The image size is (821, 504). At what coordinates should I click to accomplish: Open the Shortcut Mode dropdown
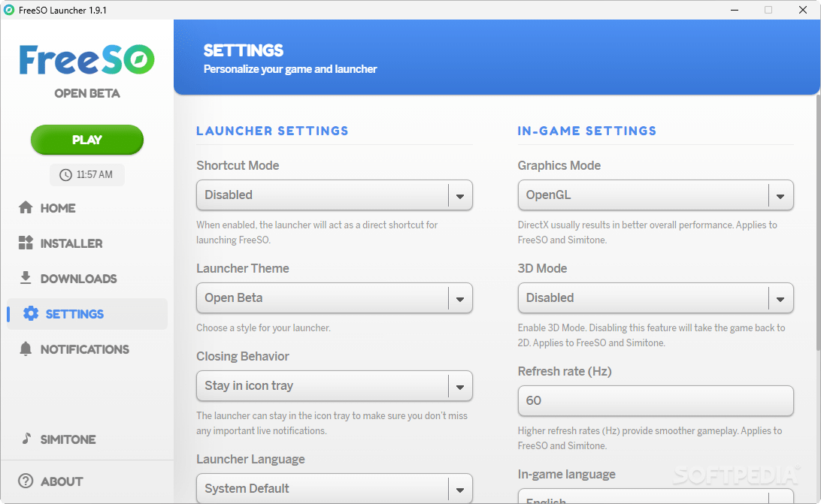point(334,195)
